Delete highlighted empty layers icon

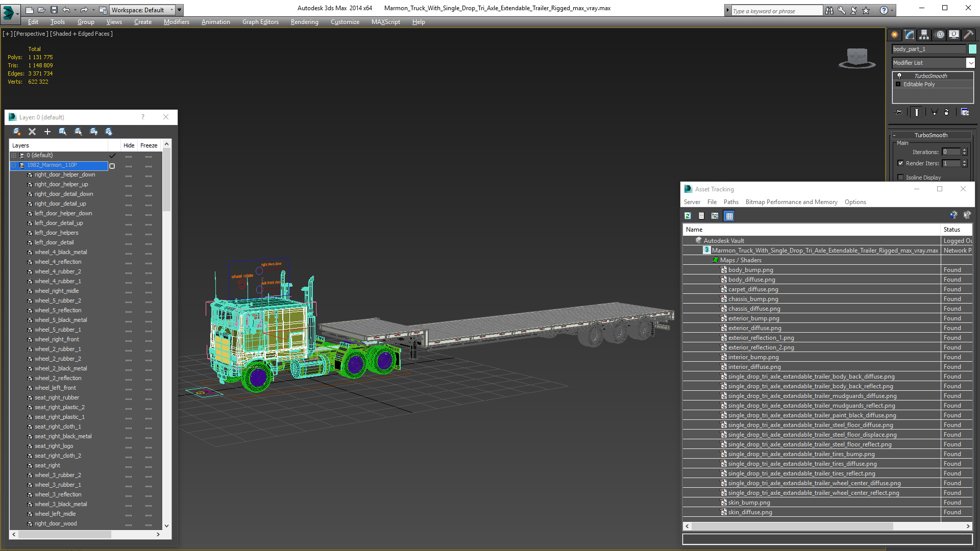point(32,132)
